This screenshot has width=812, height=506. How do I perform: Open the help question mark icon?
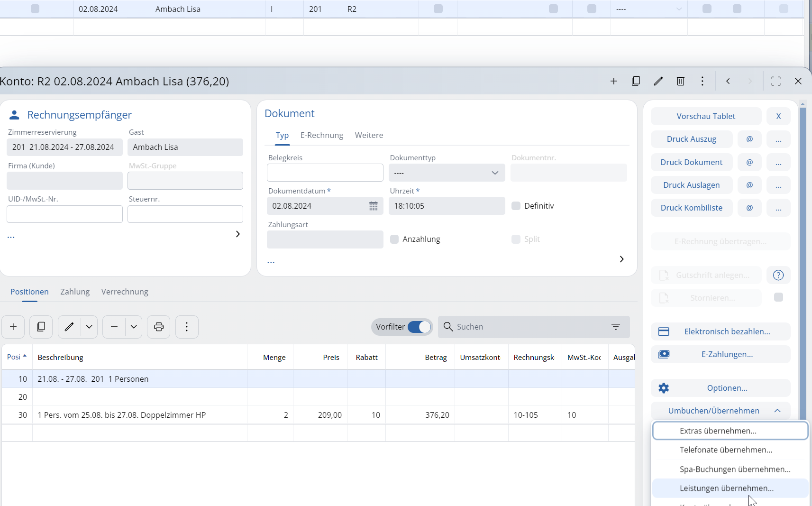pos(778,275)
